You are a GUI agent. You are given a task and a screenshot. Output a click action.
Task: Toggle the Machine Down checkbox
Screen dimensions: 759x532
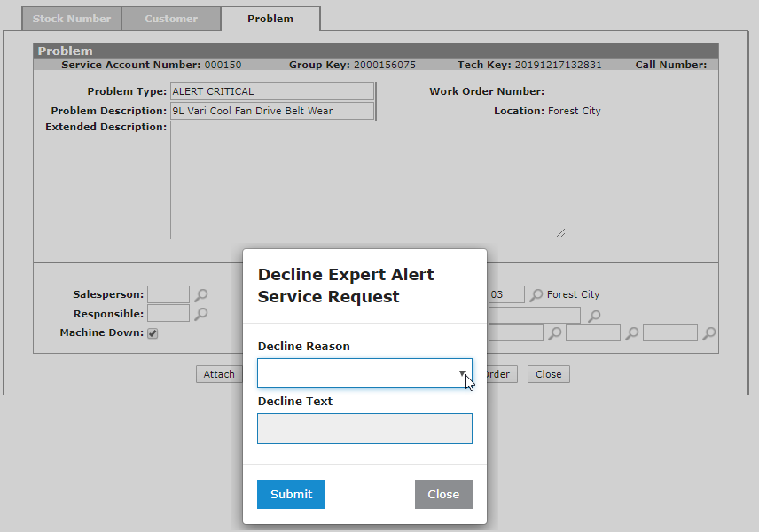(x=153, y=333)
